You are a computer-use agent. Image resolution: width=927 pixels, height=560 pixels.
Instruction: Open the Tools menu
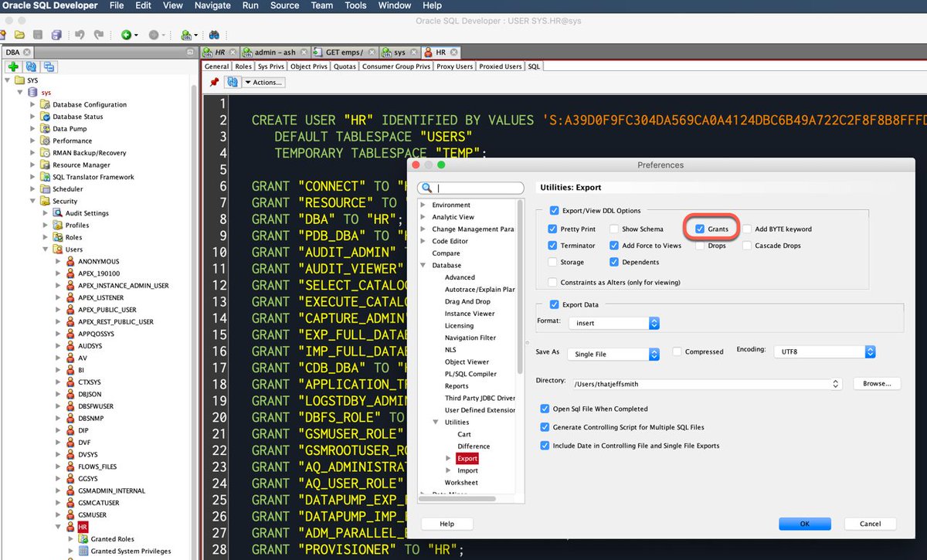click(355, 5)
